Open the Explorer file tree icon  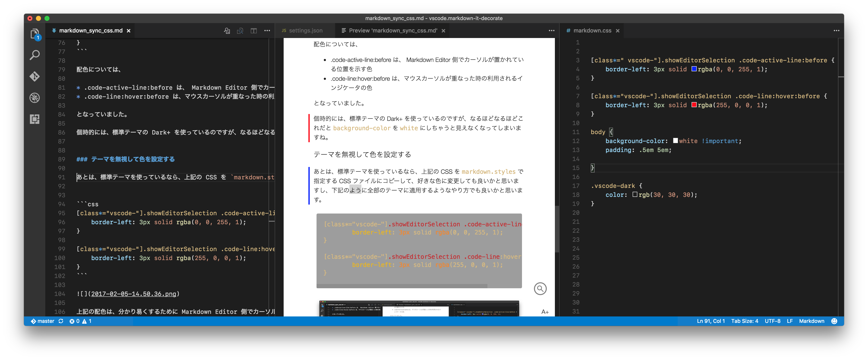tap(35, 34)
